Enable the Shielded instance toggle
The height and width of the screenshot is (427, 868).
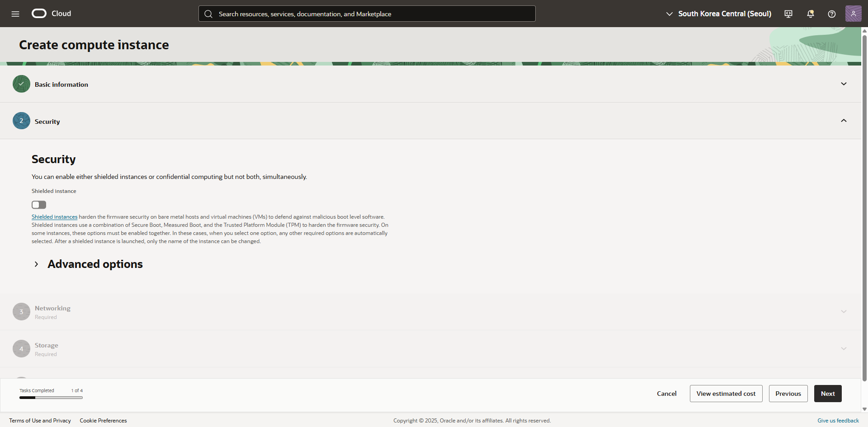39,205
